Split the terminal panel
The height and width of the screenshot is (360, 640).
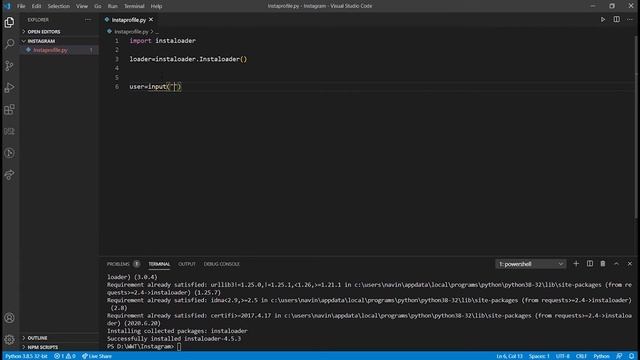pyautogui.click(x=590, y=264)
